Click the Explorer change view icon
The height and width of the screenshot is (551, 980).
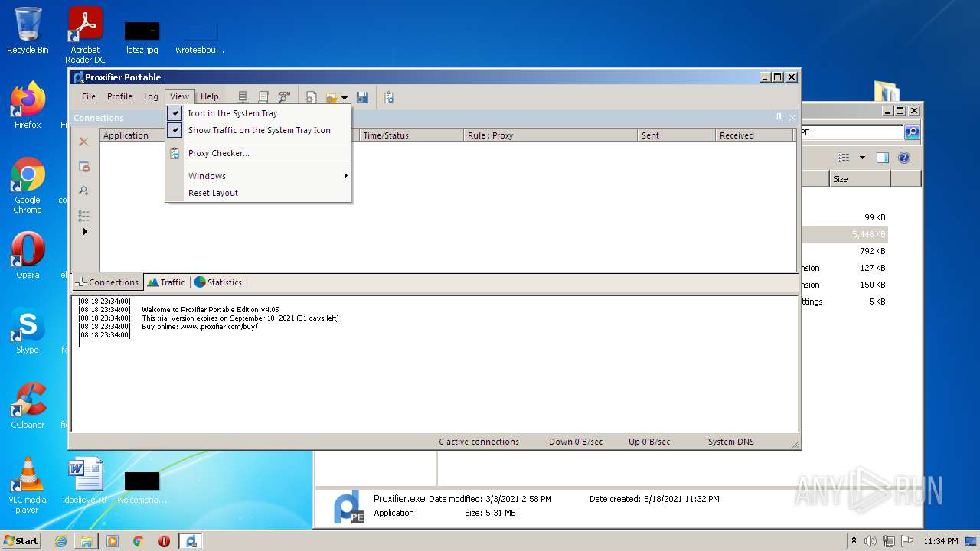click(844, 158)
